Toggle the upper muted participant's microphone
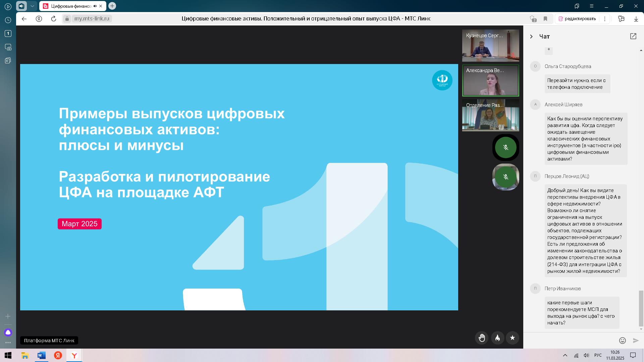The width and height of the screenshot is (644, 362). 505,147
